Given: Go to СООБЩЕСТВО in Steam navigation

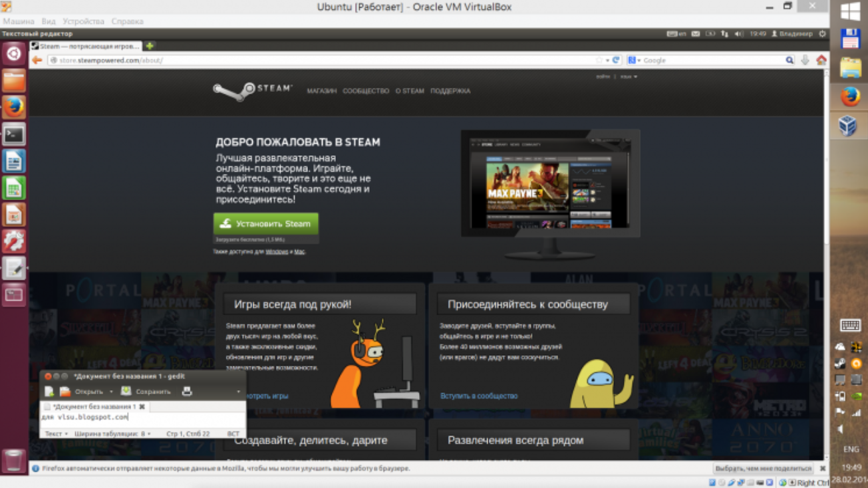Looking at the screenshot, I should [366, 91].
